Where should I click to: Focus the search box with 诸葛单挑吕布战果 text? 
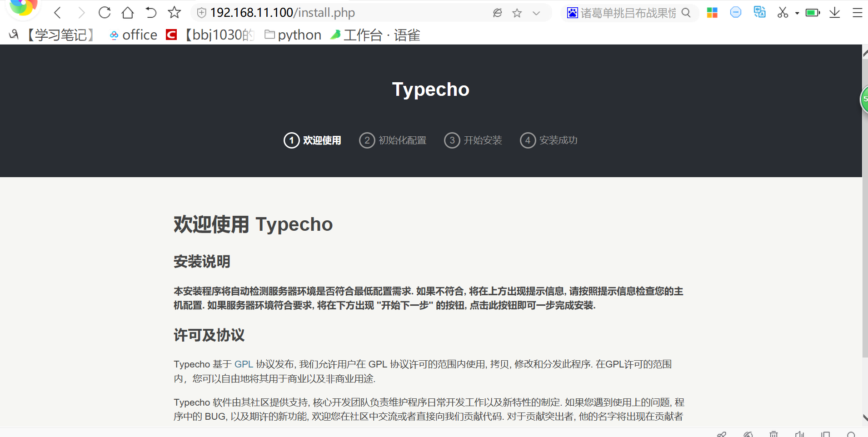629,13
